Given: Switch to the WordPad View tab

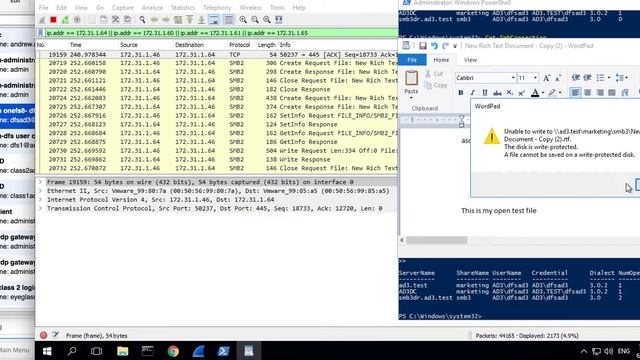Looking at the screenshot, I should pyautogui.click(x=470, y=60).
